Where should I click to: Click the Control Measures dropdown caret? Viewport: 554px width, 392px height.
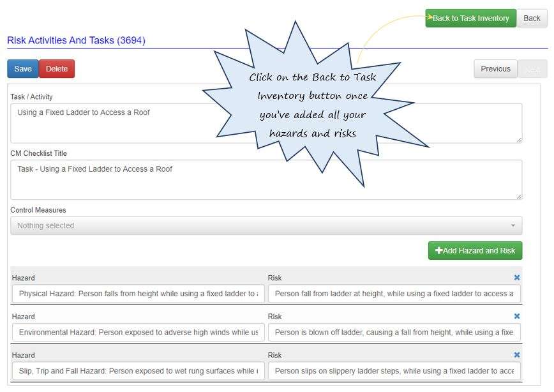click(514, 225)
